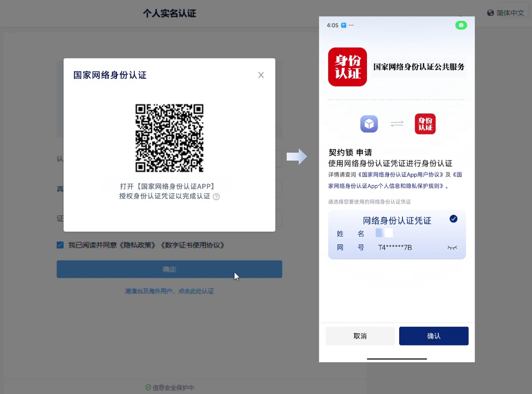Click the 个人实名认证 page title
The width and height of the screenshot is (532, 394).
[169, 13]
